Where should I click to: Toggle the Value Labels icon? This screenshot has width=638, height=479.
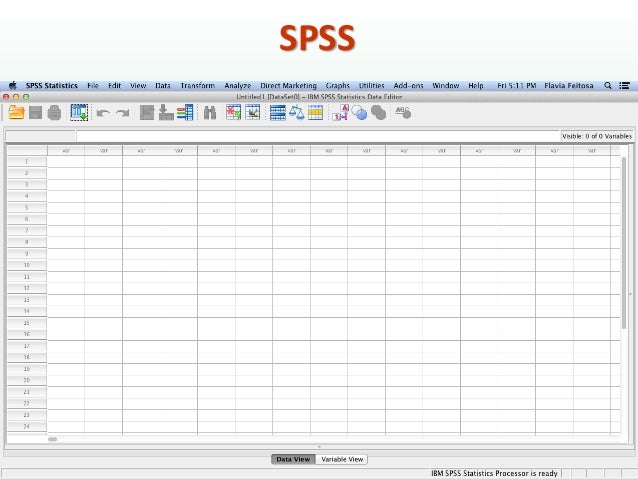[341, 113]
